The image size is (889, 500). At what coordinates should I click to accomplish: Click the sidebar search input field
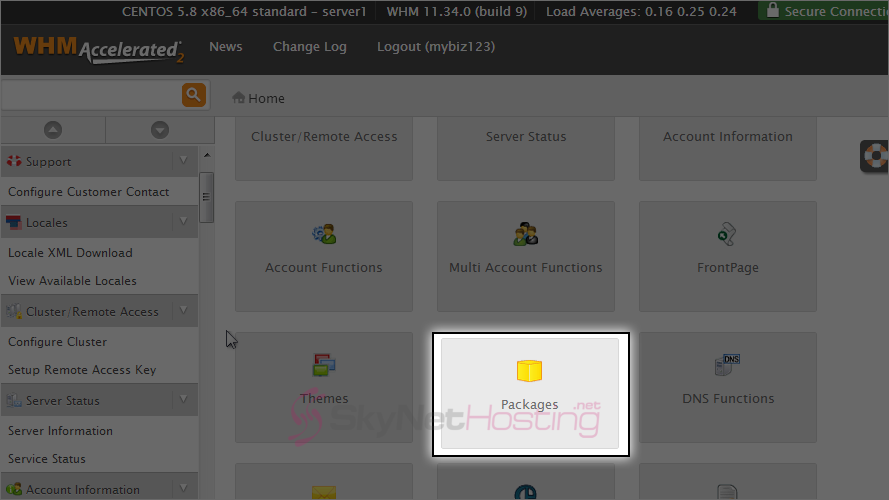[x=91, y=95]
